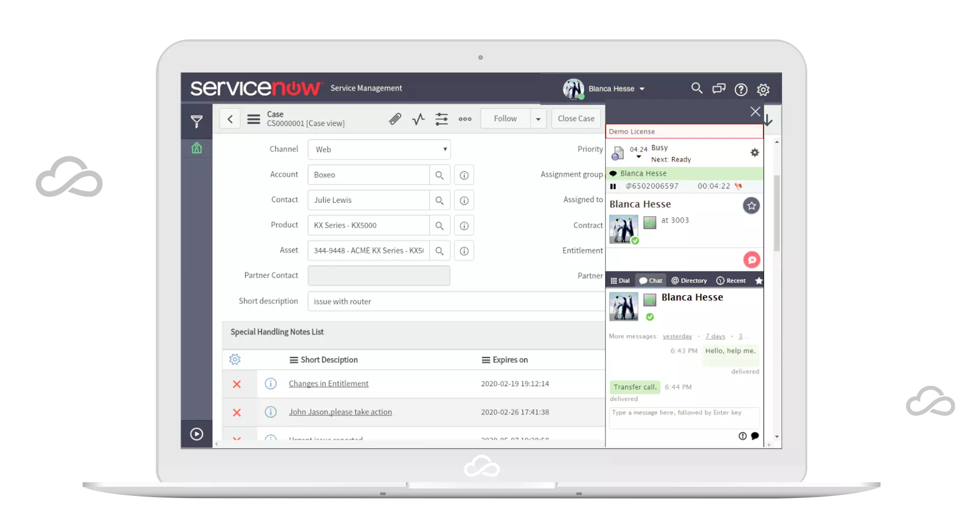This screenshot has height=523, width=980.
Task: Click the softphone panel vertical scrollbar
Action: 776,213
